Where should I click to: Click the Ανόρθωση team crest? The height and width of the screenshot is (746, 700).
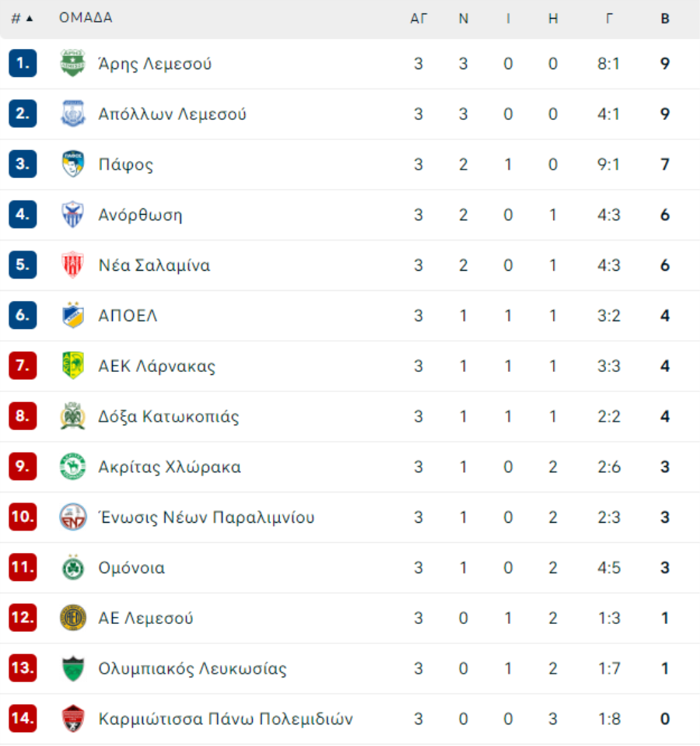[73, 215]
